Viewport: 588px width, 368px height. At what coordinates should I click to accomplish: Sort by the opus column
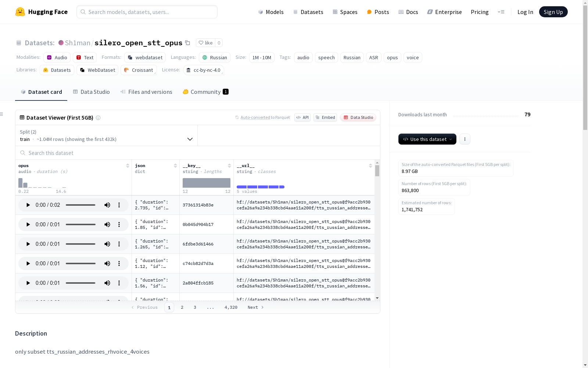pos(128,166)
